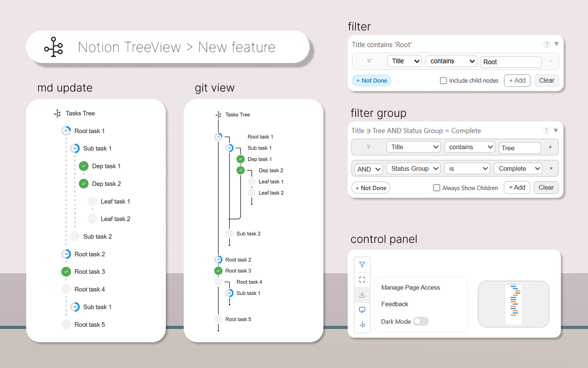This screenshot has height=368, width=588.
Task: Check the Include child nodes checkbox
Action: tap(443, 80)
